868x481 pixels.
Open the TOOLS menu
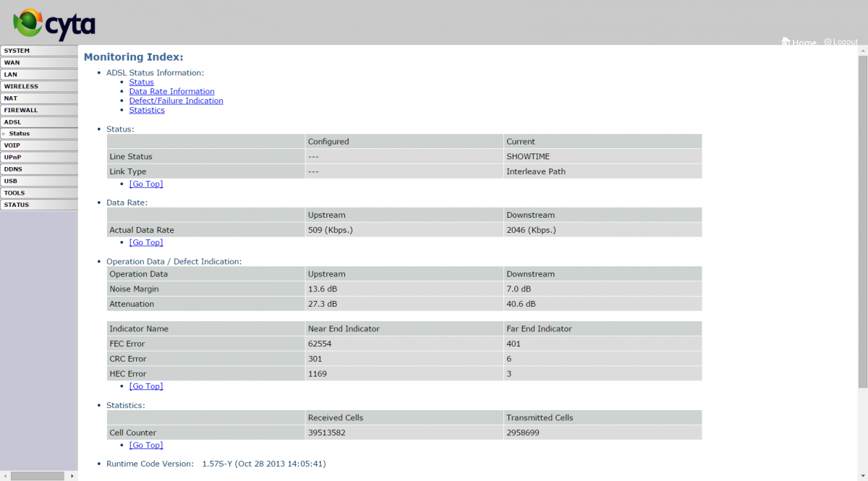(39, 193)
